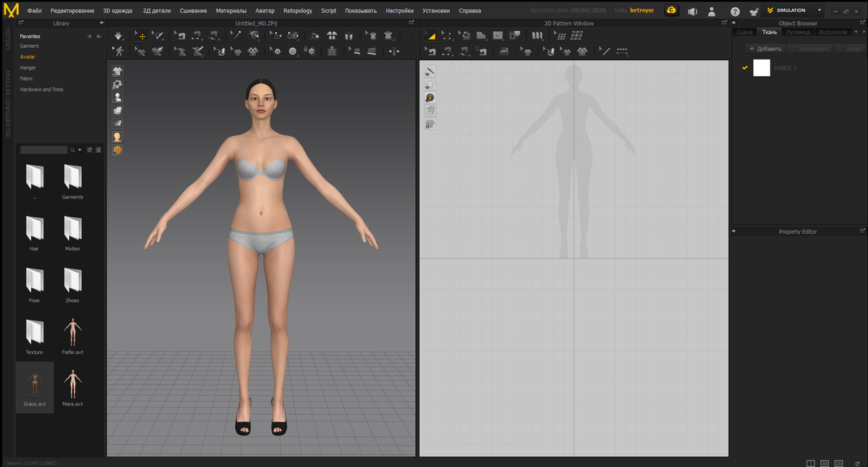This screenshot has height=467, width=868.
Task: Click the plus icon beside Favorites
Action: [x=90, y=36]
